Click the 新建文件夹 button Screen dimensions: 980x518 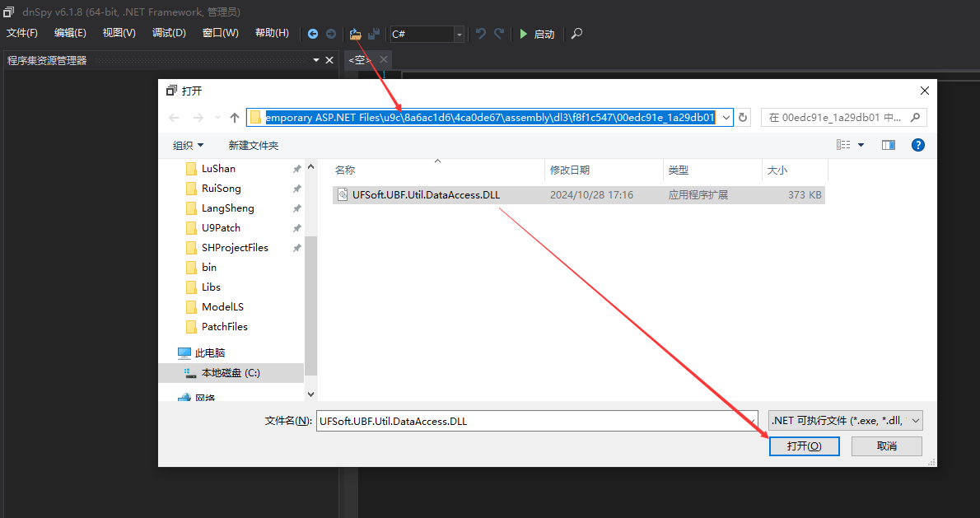pyautogui.click(x=253, y=146)
